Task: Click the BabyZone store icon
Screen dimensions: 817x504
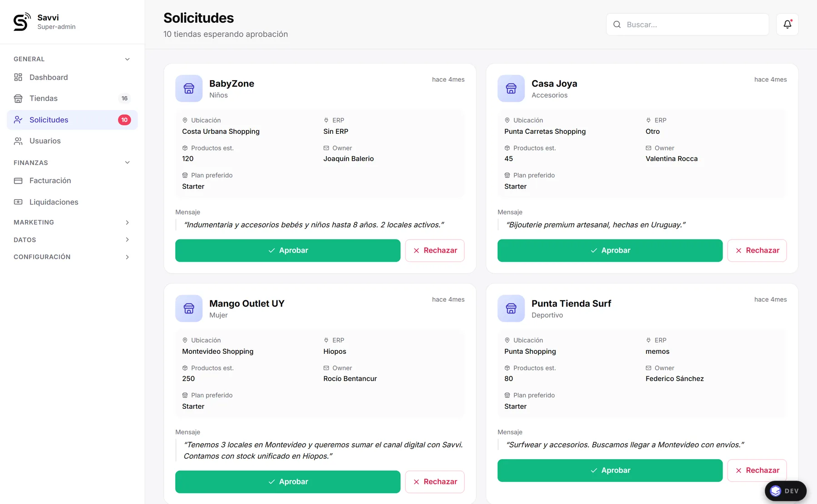Action: coord(189,88)
